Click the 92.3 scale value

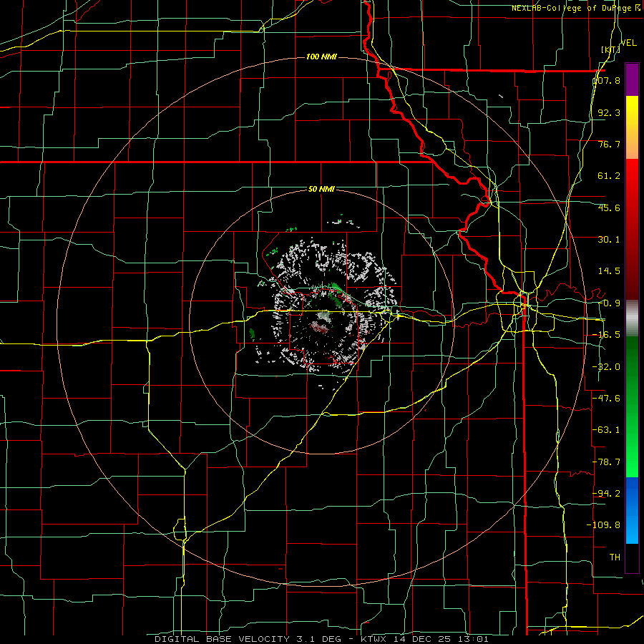point(609,112)
